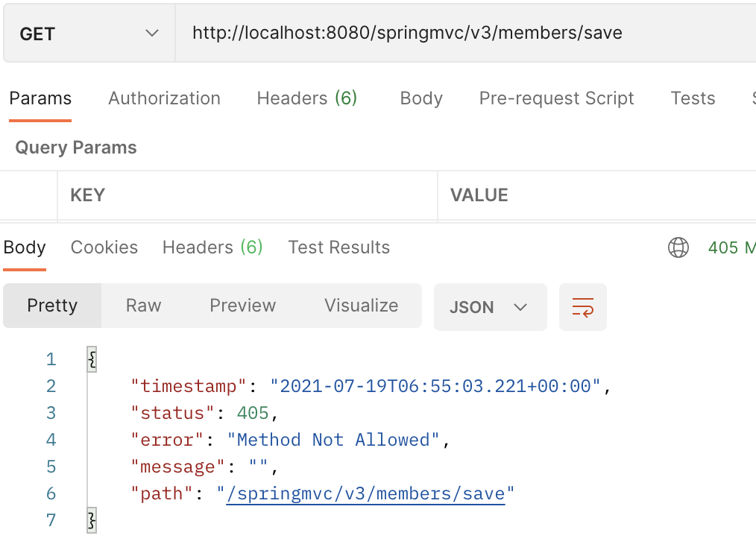The width and height of the screenshot is (756, 559).
Task: Switch to Visualize response view
Action: [361, 306]
